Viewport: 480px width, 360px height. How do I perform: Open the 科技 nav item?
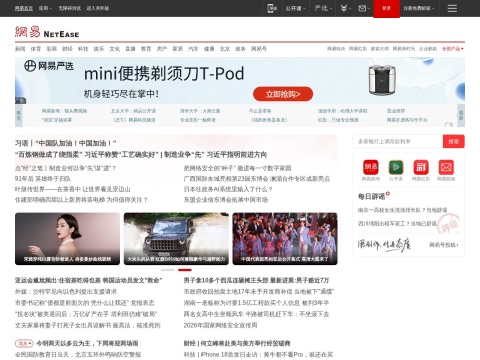83,49
